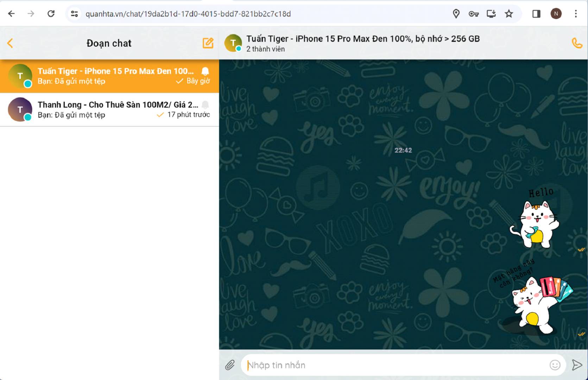This screenshot has width=588, height=380.
Task: Open the Tuấn Tiger conversation row
Action: [x=109, y=76]
